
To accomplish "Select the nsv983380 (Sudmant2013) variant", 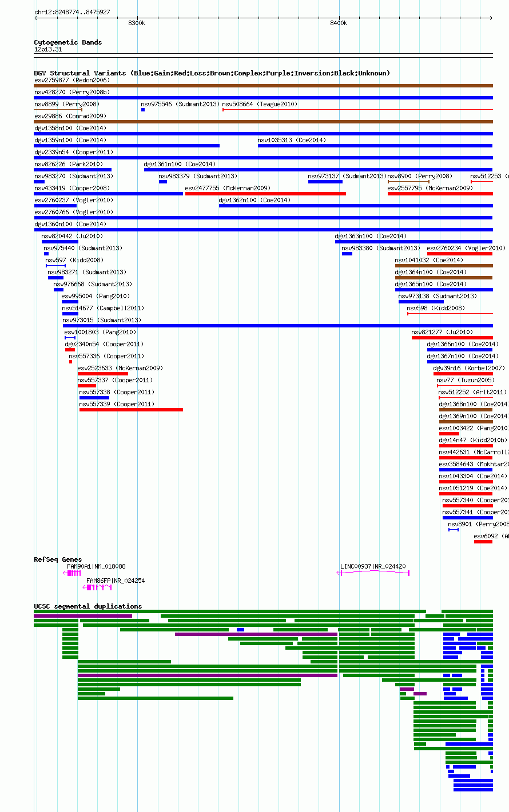I will 381,248.
